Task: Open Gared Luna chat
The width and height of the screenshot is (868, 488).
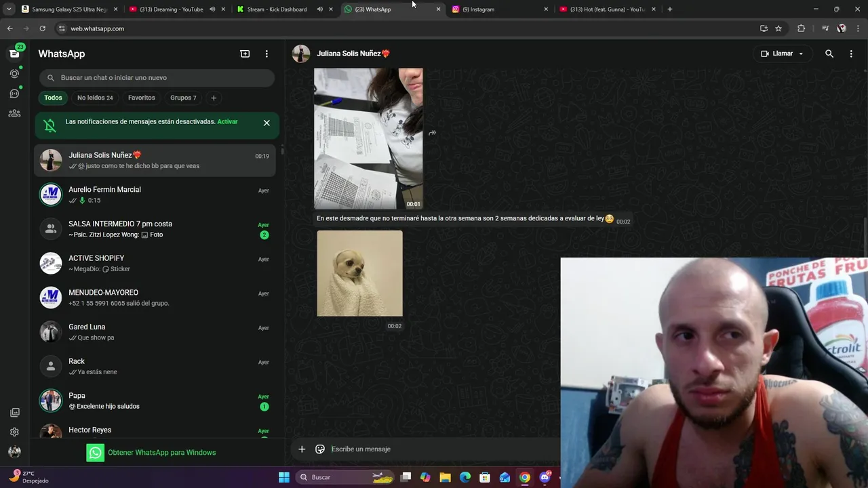Action: point(155,332)
